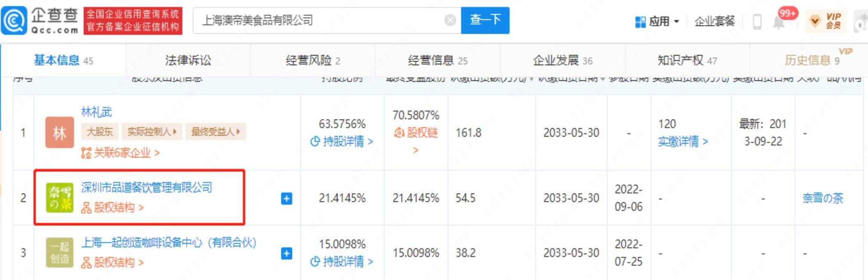Switch to the 基本信息 tab
The height and width of the screenshot is (280, 868).
point(63,60)
